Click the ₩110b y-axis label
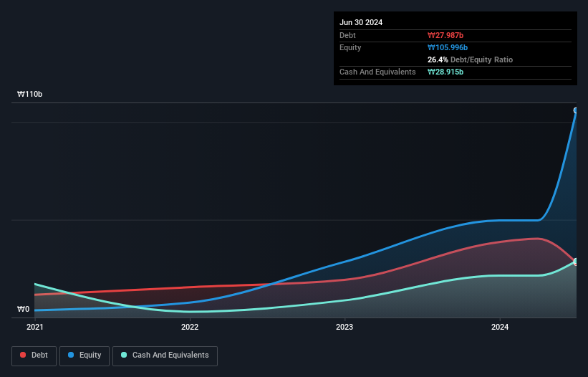Viewport: 588px width, 377px height. coord(29,94)
